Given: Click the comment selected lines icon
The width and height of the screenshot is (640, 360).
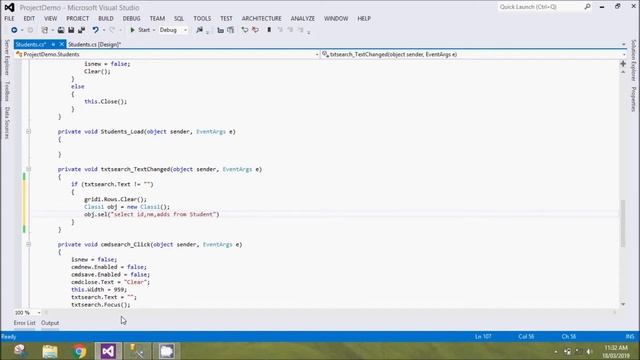Looking at the screenshot, I should (x=244, y=30).
